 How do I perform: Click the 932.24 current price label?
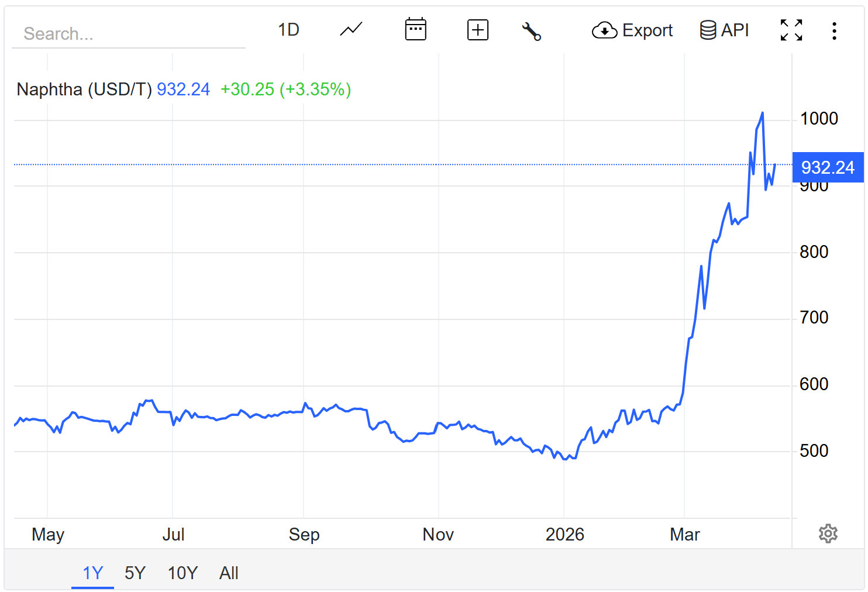[828, 168]
